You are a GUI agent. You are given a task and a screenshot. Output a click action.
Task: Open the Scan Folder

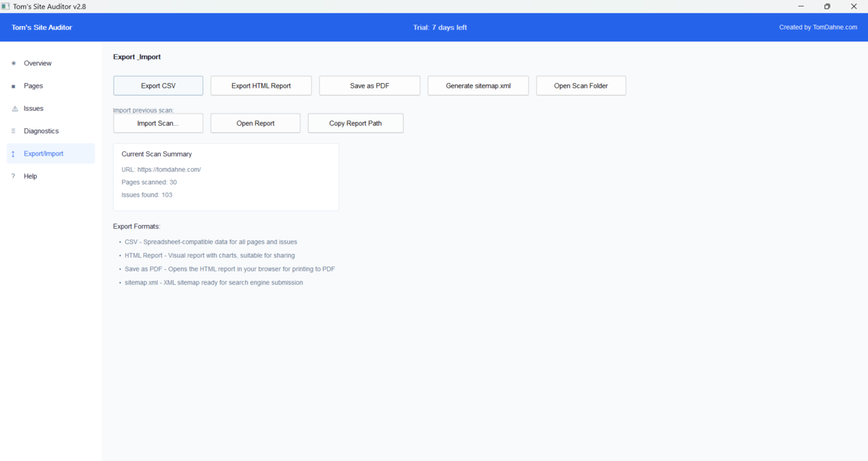(x=581, y=85)
